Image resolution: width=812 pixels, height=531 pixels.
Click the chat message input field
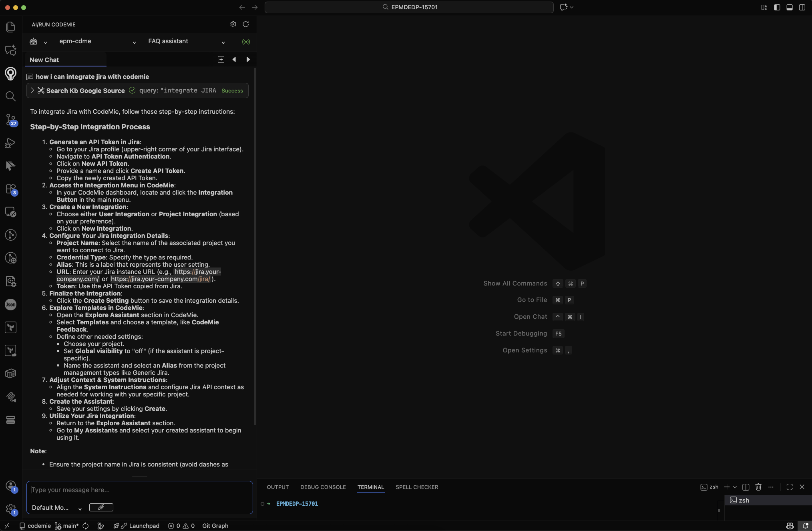[139, 490]
